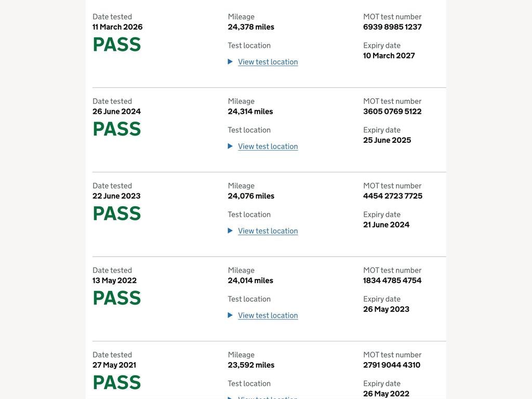The width and height of the screenshot is (532, 399).
Task: Expand triangle arrow for 11 March 2026 test location
Action: pyautogui.click(x=230, y=62)
